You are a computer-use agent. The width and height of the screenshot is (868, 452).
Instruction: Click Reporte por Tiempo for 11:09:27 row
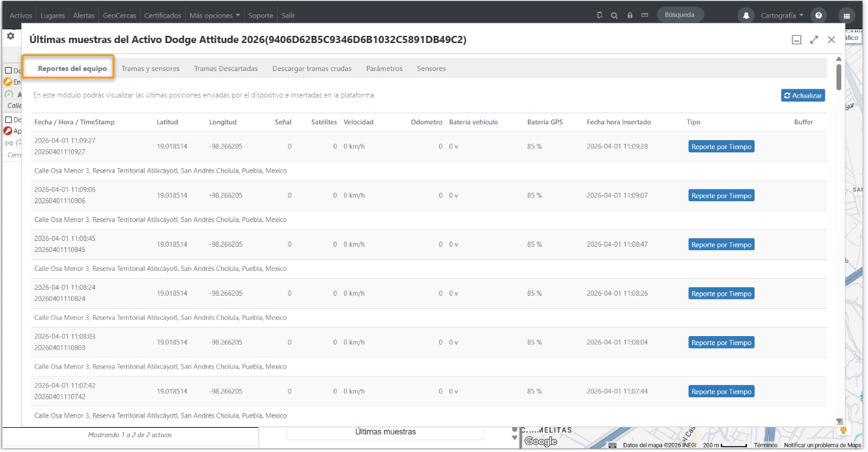pyautogui.click(x=721, y=147)
